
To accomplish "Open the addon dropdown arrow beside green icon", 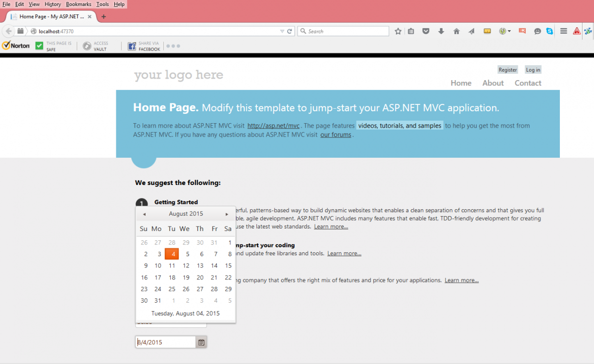I will [509, 31].
